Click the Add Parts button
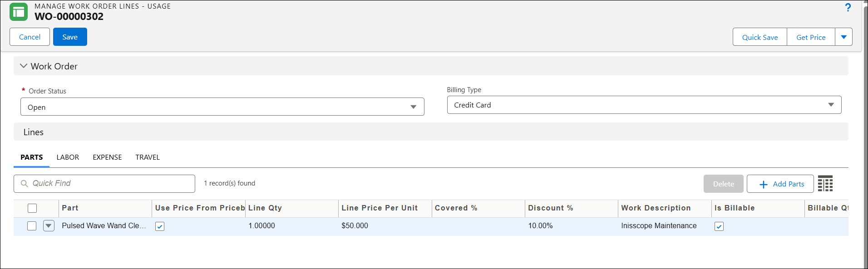 coord(780,184)
